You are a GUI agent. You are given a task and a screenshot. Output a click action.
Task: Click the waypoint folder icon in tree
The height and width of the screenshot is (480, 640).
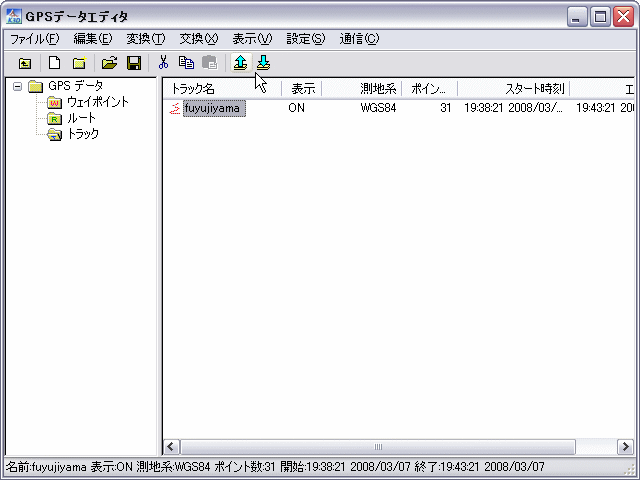click(x=54, y=102)
